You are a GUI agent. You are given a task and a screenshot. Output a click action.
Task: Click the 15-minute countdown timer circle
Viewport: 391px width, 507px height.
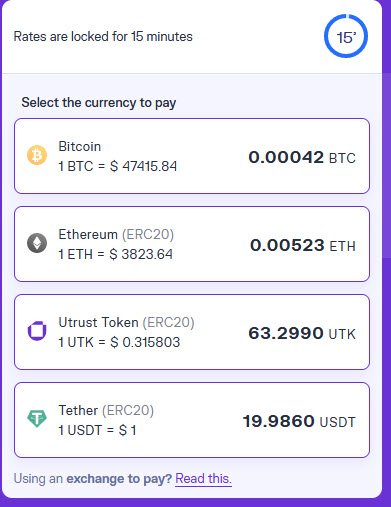(x=346, y=36)
